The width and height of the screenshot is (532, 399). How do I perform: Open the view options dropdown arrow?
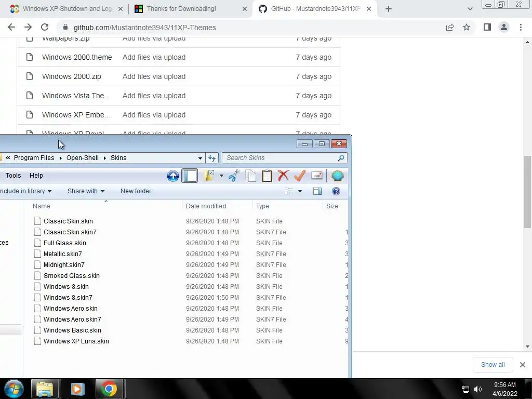point(300,191)
